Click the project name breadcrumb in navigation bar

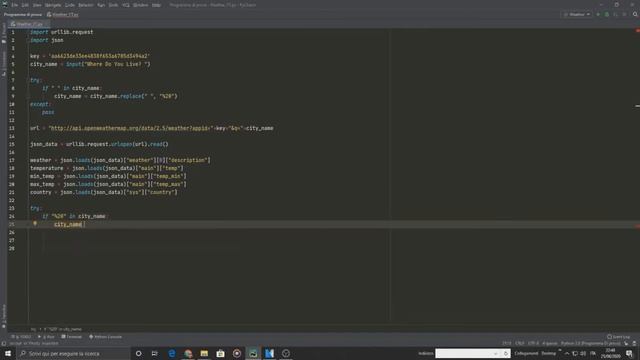(23, 15)
